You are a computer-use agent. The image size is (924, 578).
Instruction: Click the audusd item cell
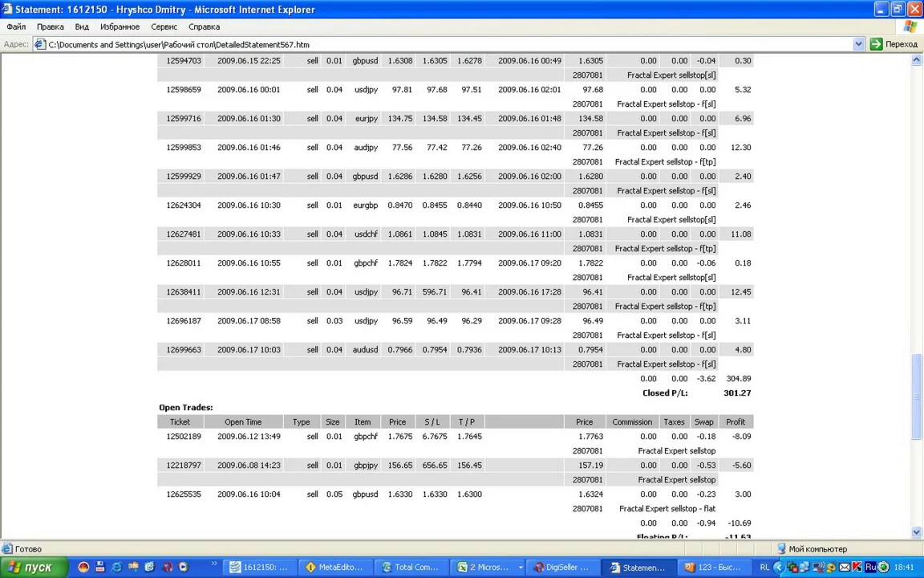[366, 349]
